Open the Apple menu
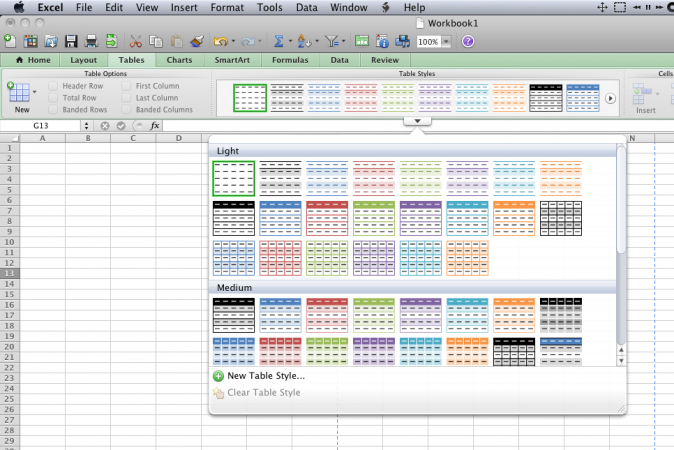 point(19,7)
